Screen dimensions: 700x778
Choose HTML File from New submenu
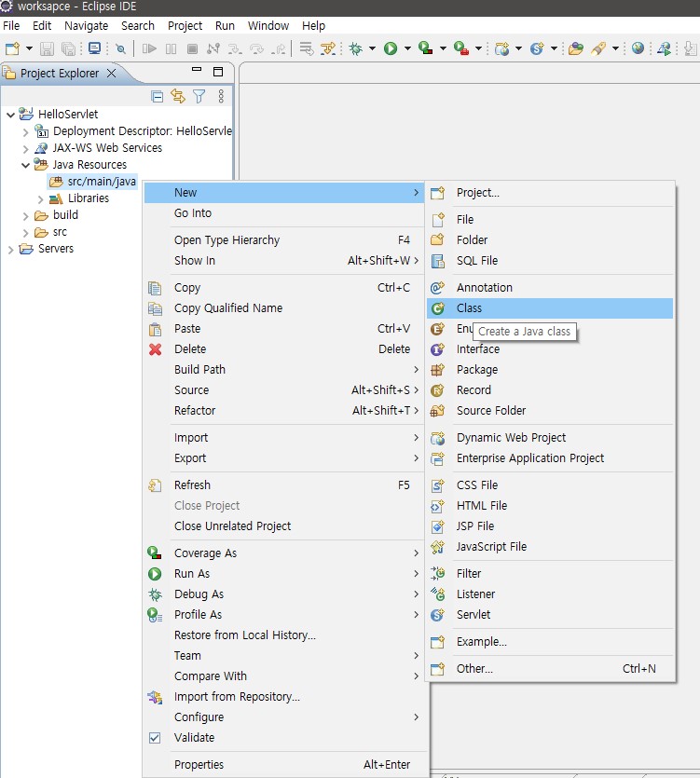[x=550, y=506]
